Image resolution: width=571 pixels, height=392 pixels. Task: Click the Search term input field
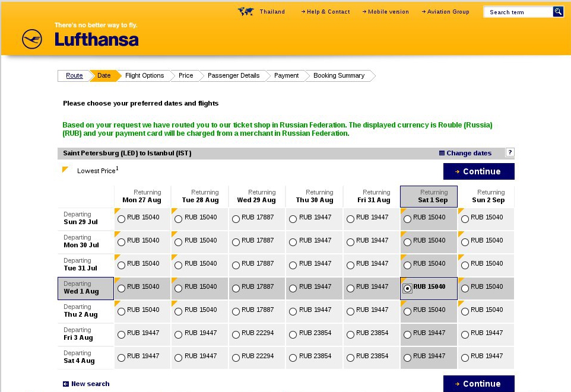(518, 12)
